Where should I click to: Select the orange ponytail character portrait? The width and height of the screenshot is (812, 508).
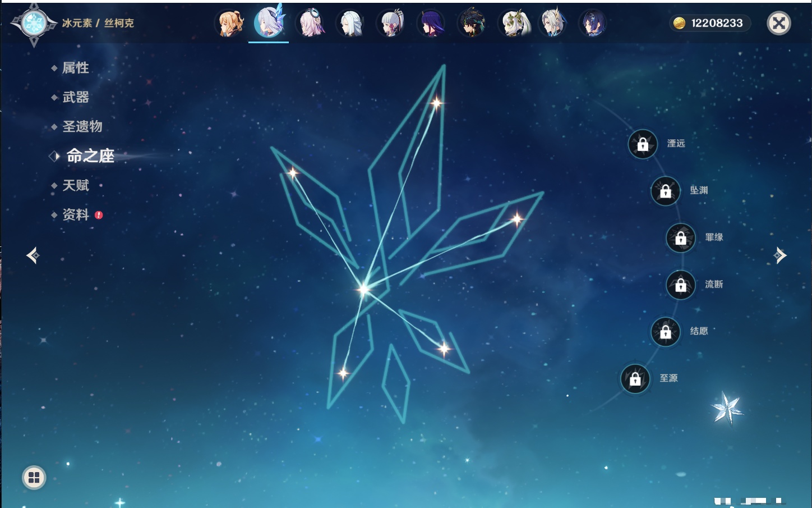[x=230, y=23]
